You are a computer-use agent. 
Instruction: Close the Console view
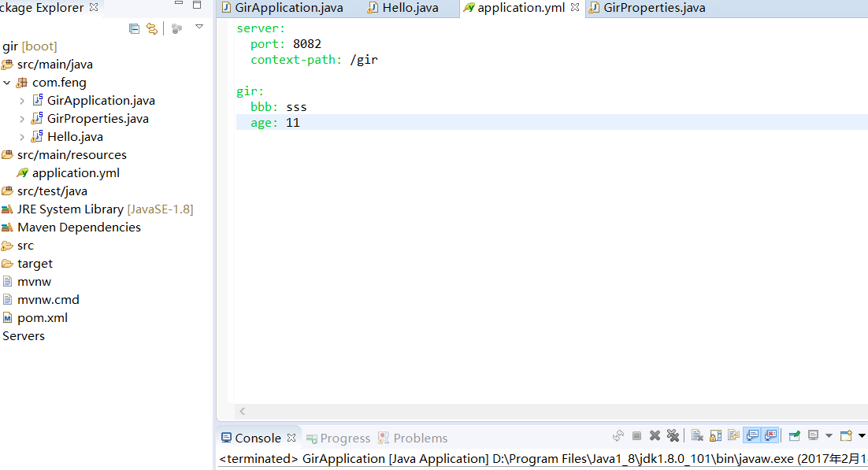pos(291,438)
